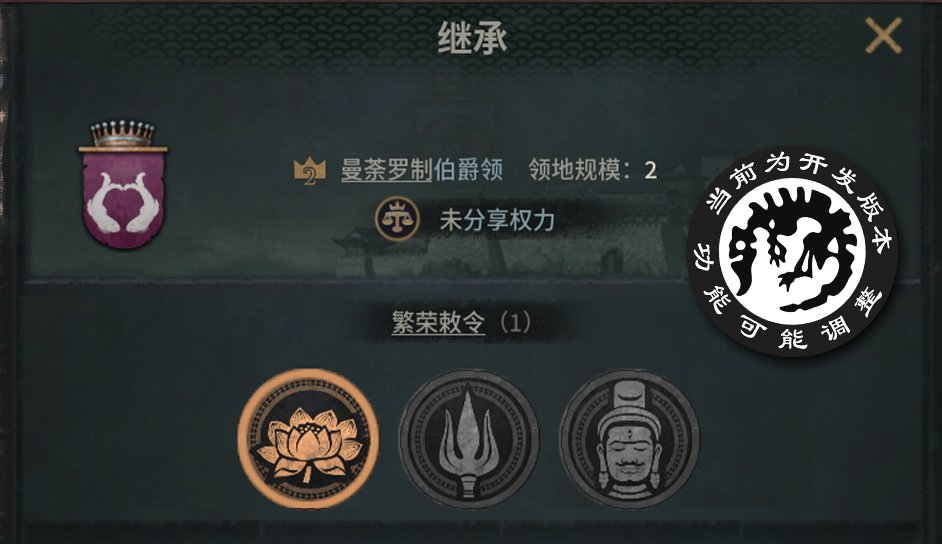Image resolution: width=942 pixels, height=544 pixels.
Task: Open the underlined 曼荼罗制 link
Action: 386,171
